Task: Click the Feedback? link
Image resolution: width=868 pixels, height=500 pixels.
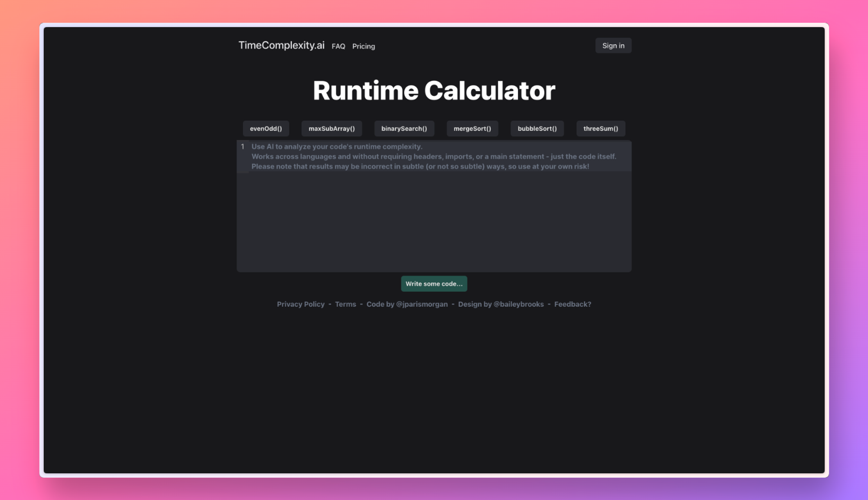Action: pos(572,304)
